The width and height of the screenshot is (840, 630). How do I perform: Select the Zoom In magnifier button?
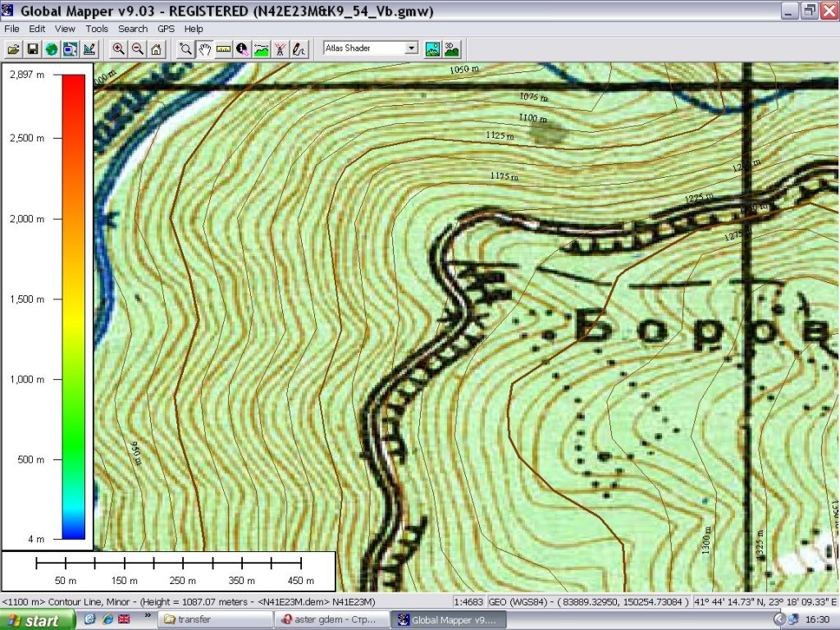tap(119, 49)
